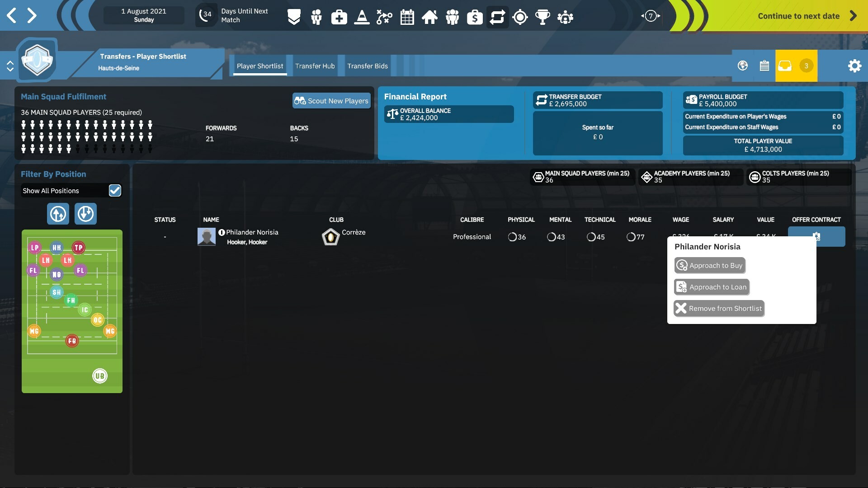
Task: Choose Approach to Loan from the menu
Action: 711,287
